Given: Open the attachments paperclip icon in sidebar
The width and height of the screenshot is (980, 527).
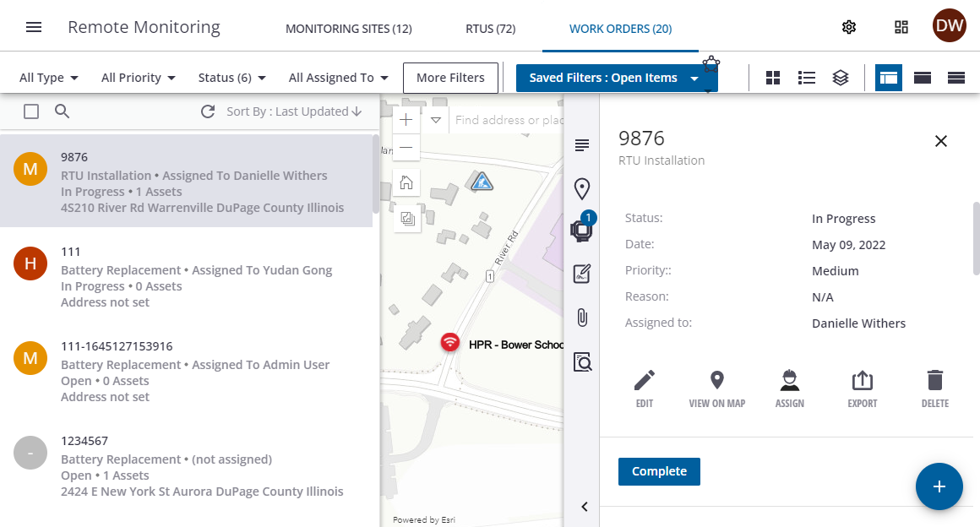Looking at the screenshot, I should coord(581,318).
